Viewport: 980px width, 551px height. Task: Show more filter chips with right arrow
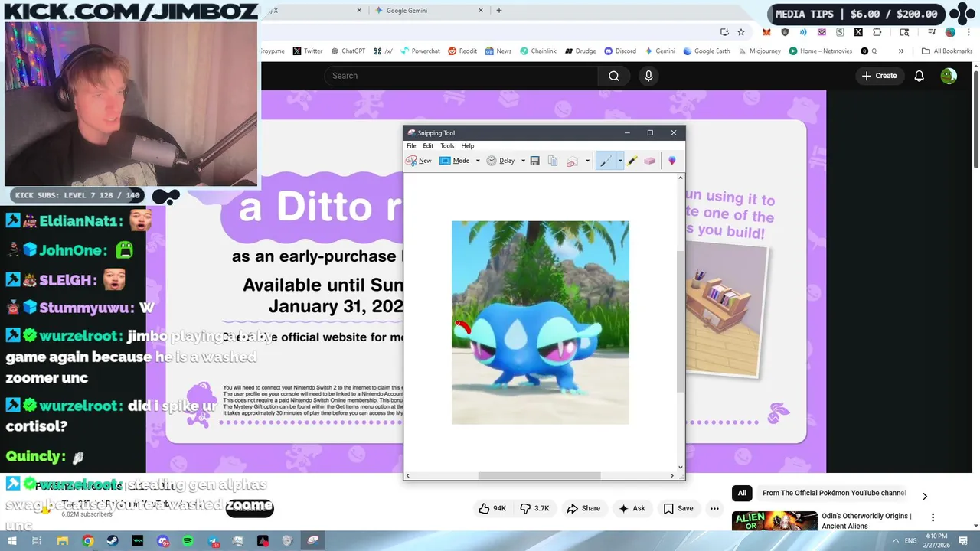(925, 496)
